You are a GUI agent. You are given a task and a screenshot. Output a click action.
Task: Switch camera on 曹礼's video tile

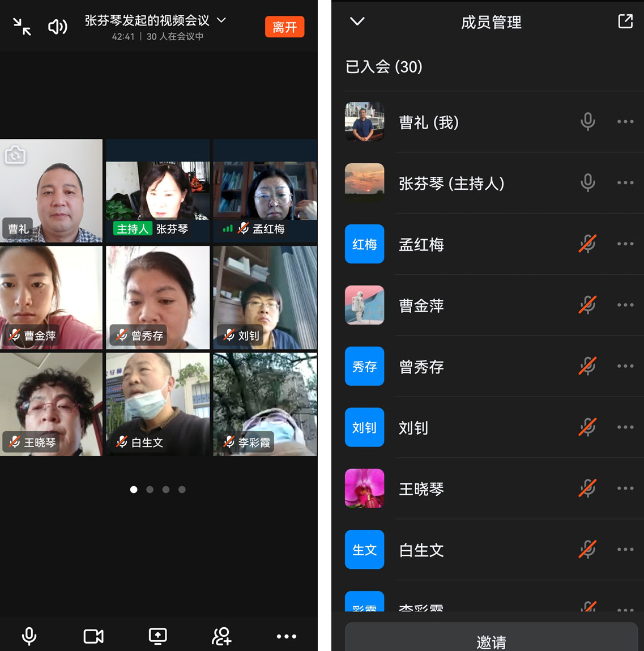(15, 155)
